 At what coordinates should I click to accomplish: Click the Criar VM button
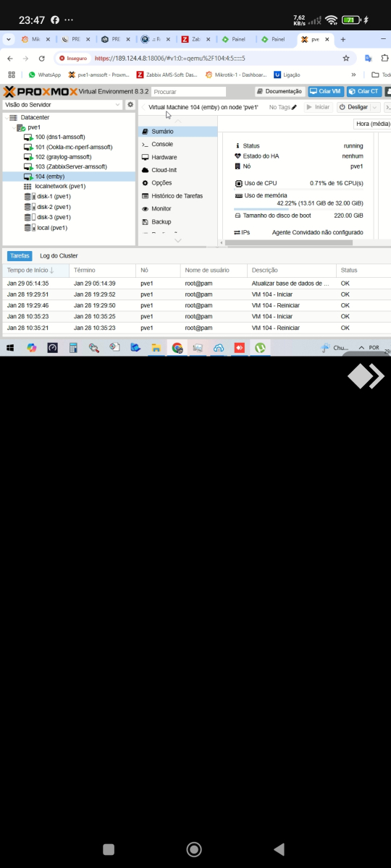(x=325, y=92)
